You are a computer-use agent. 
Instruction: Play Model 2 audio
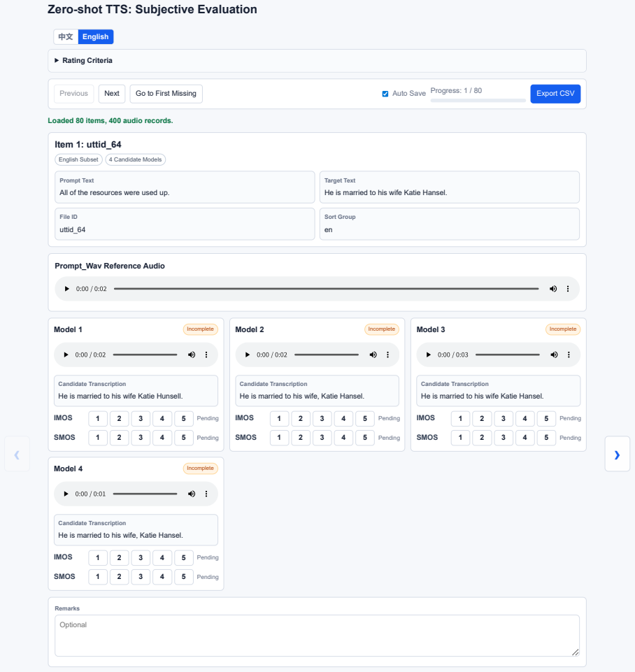point(248,355)
